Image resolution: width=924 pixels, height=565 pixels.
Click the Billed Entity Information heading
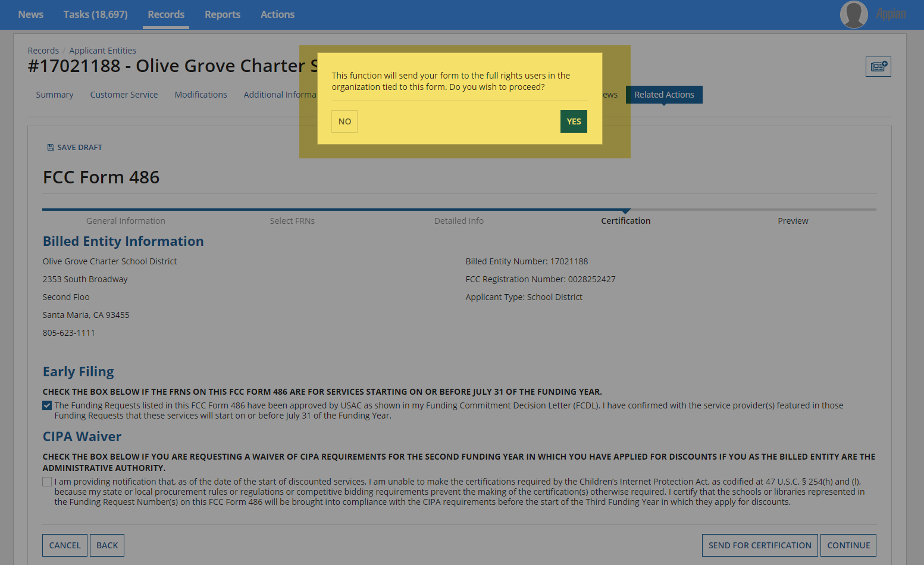(123, 241)
